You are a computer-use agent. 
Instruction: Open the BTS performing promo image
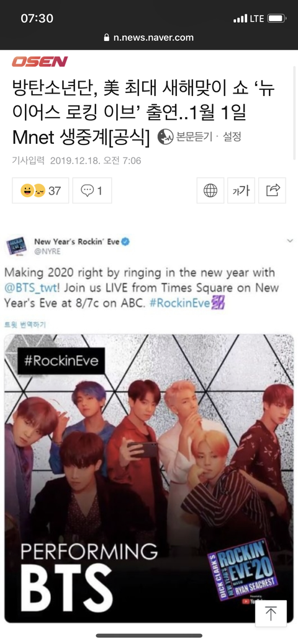coord(149,479)
